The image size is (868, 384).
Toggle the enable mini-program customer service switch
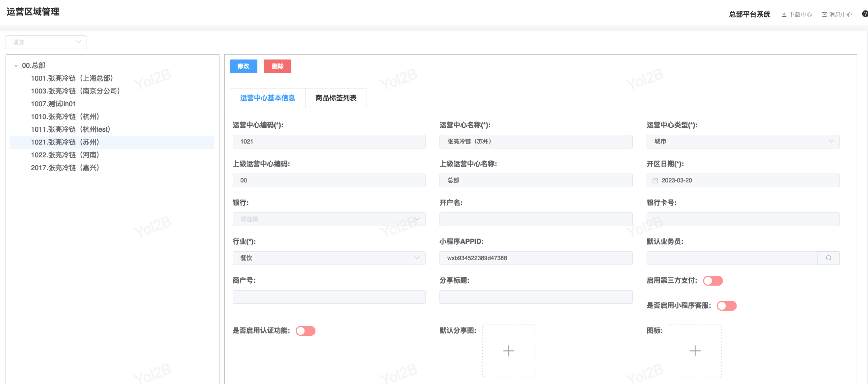(x=726, y=306)
